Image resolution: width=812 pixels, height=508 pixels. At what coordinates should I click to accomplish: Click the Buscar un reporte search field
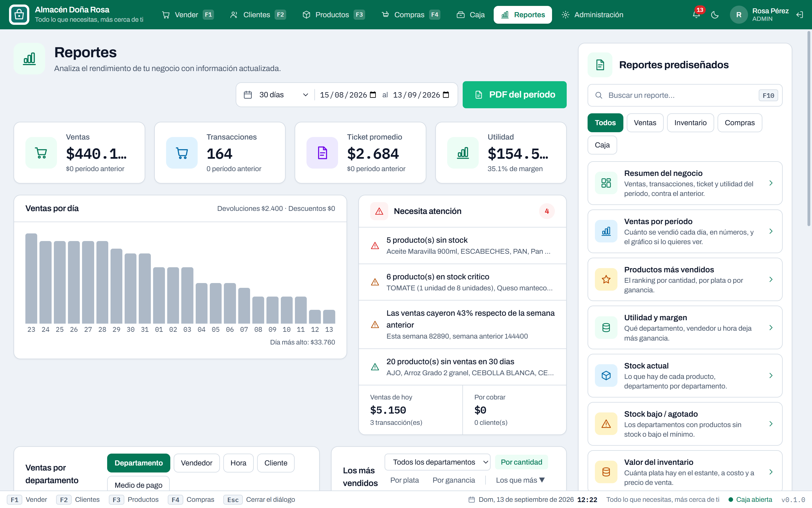coord(685,95)
